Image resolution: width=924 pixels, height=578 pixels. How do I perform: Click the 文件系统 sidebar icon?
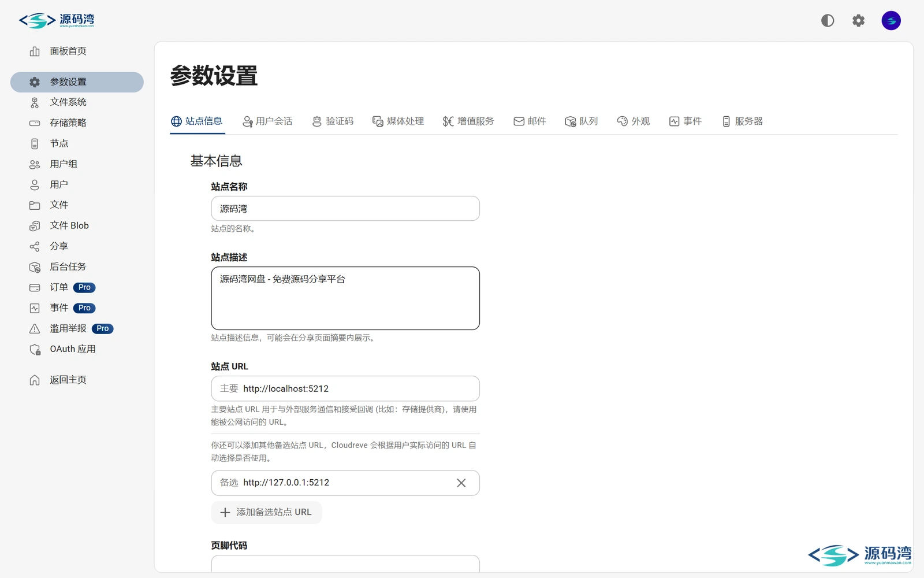35,102
